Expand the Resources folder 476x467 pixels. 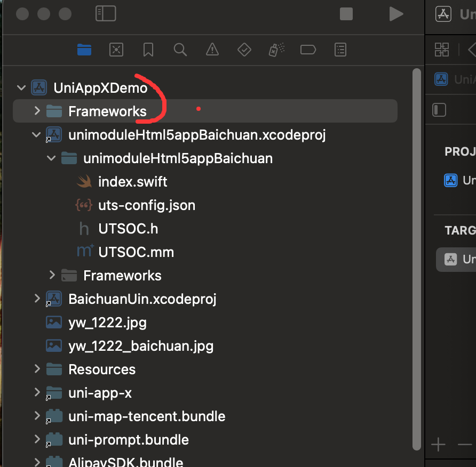pos(37,369)
